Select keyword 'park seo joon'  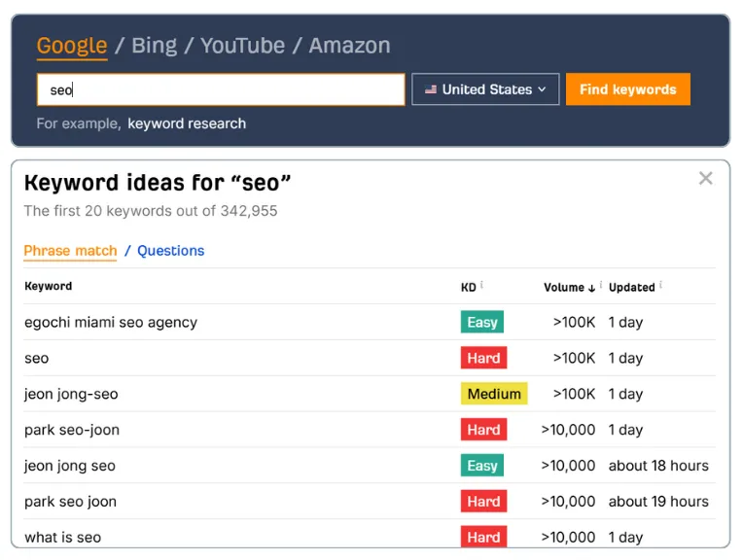tap(70, 502)
